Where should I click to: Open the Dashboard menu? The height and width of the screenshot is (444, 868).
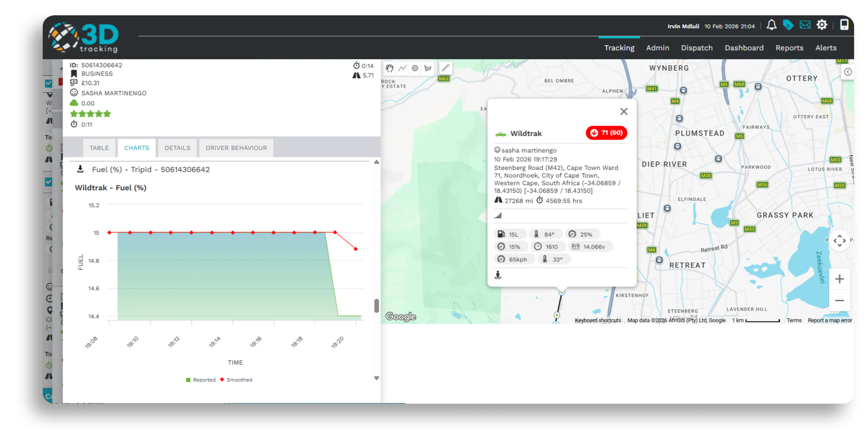pos(744,48)
